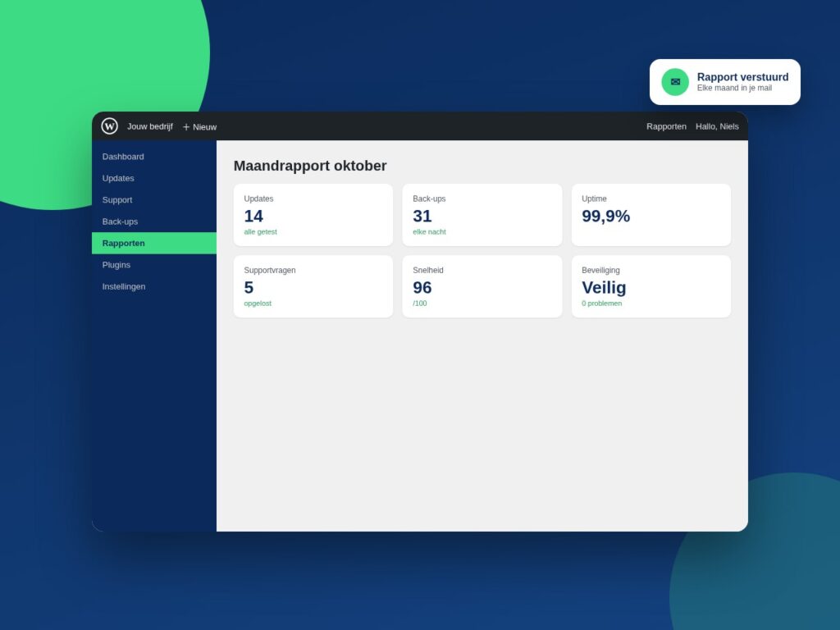The image size is (840, 630).
Task: Click the plus icon beside Nieuw
Action: click(186, 127)
